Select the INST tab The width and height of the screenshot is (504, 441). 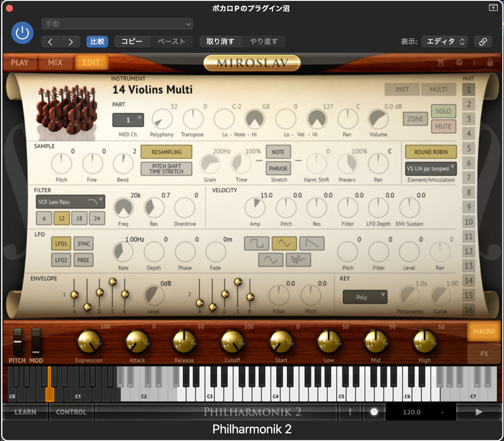click(x=402, y=89)
